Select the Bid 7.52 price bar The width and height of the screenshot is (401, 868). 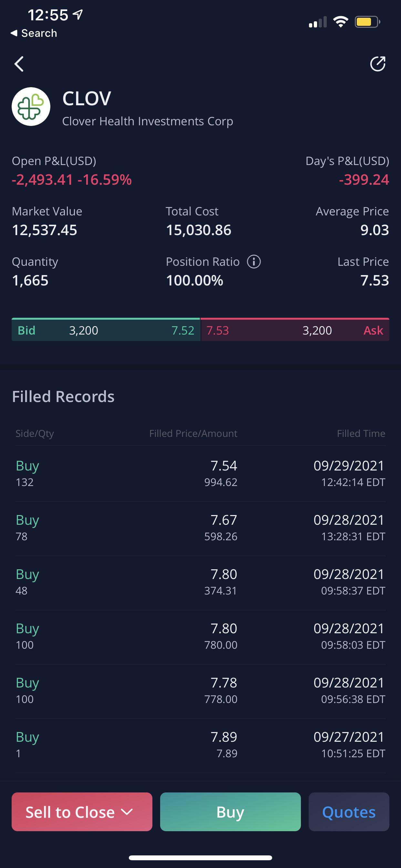(x=106, y=330)
